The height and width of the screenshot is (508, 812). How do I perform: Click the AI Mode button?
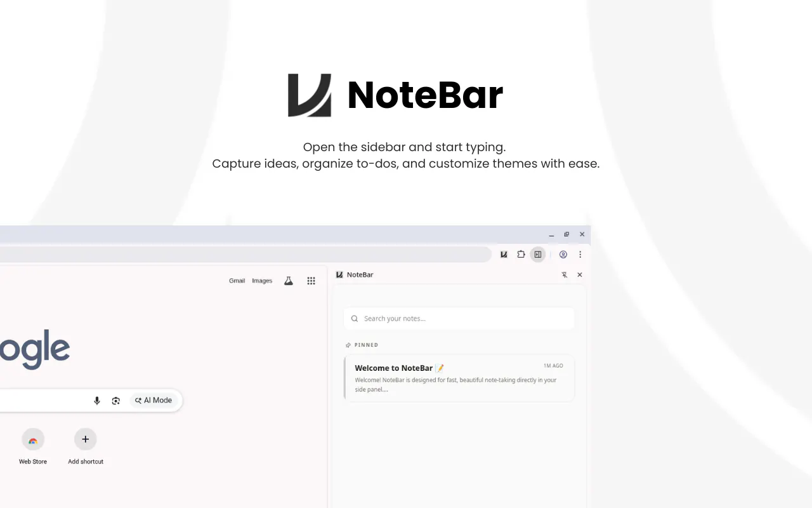coord(154,401)
